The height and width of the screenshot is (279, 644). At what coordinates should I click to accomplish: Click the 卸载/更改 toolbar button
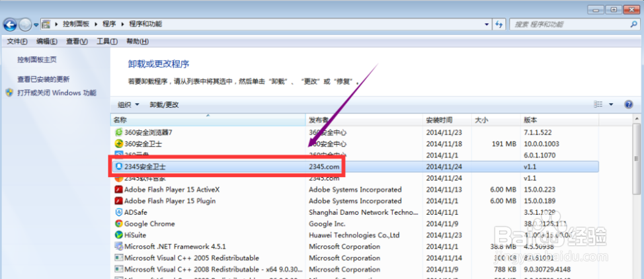click(x=164, y=104)
